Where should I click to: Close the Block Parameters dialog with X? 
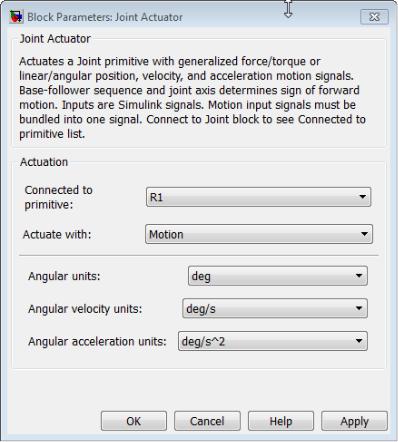click(374, 17)
